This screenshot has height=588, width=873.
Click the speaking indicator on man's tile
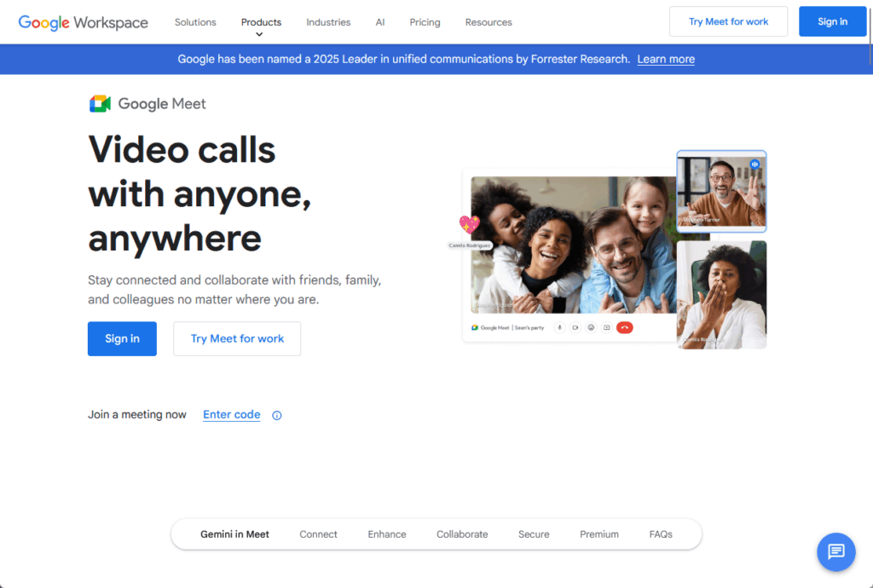pyautogui.click(x=754, y=164)
